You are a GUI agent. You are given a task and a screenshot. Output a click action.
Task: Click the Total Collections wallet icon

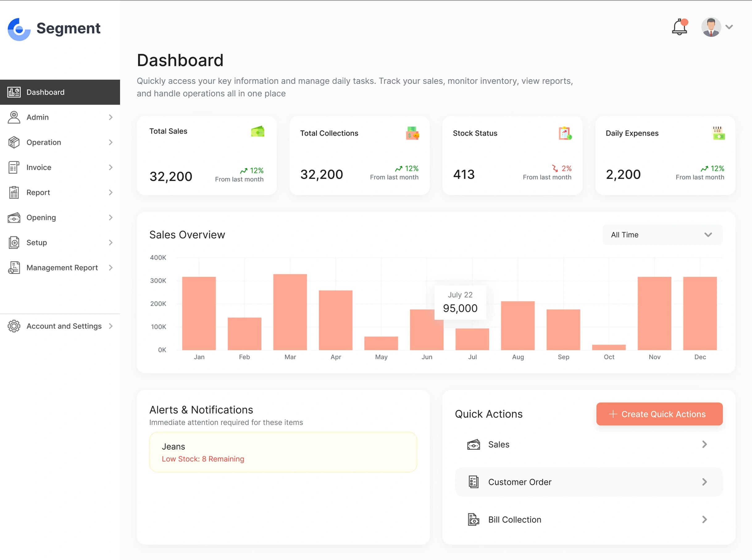(412, 133)
